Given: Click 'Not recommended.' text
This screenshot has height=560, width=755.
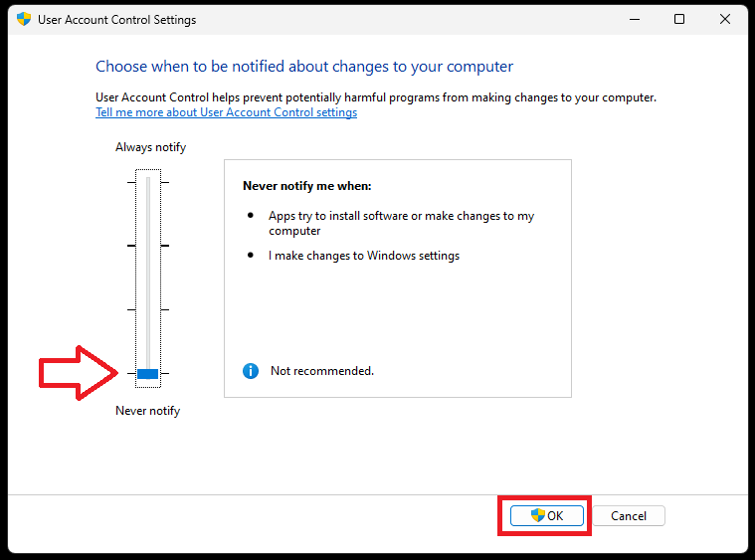Looking at the screenshot, I should pos(322,371).
